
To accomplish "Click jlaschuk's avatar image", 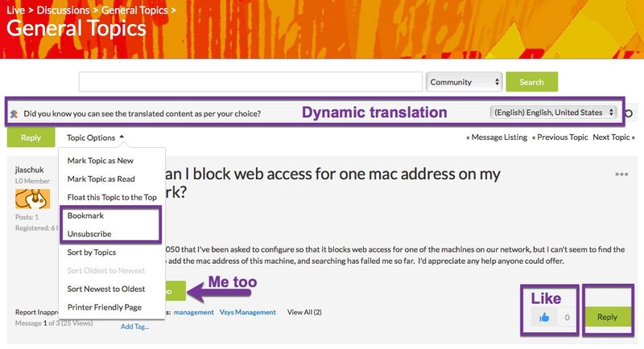I will (32, 199).
